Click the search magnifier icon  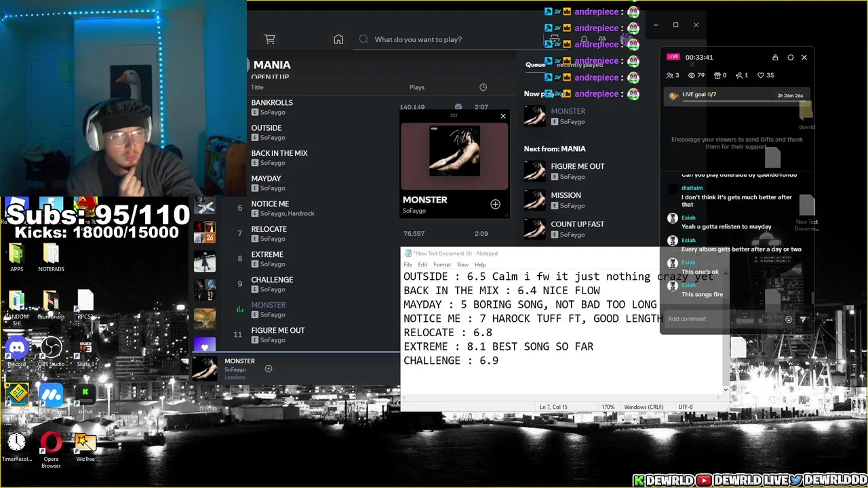pyautogui.click(x=363, y=39)
